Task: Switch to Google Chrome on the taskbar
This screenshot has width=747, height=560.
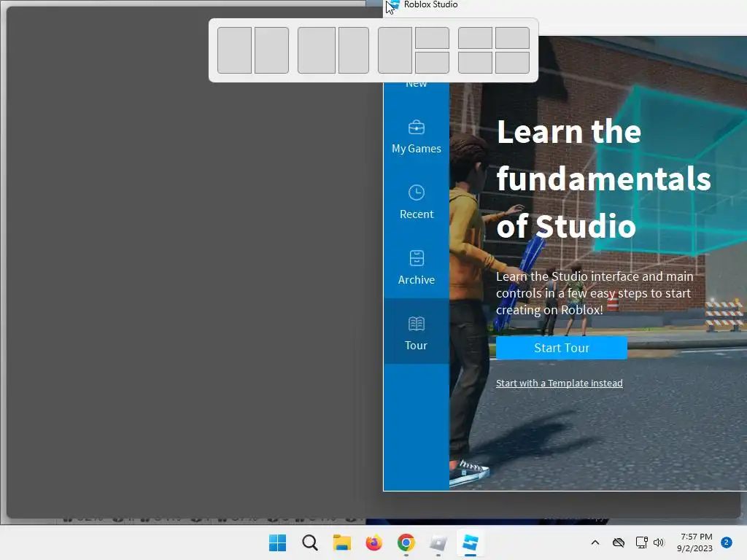Action: tap(406, 542)
